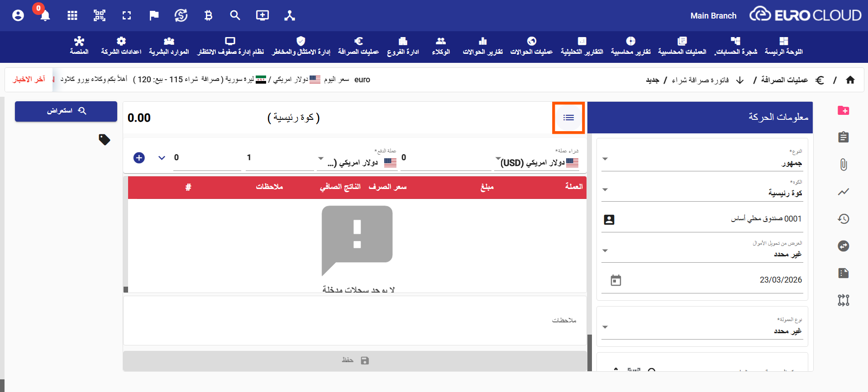Open عمليات الصرافة in the navigation menu
The image size is (868, 392).
(x=358, y=46)
